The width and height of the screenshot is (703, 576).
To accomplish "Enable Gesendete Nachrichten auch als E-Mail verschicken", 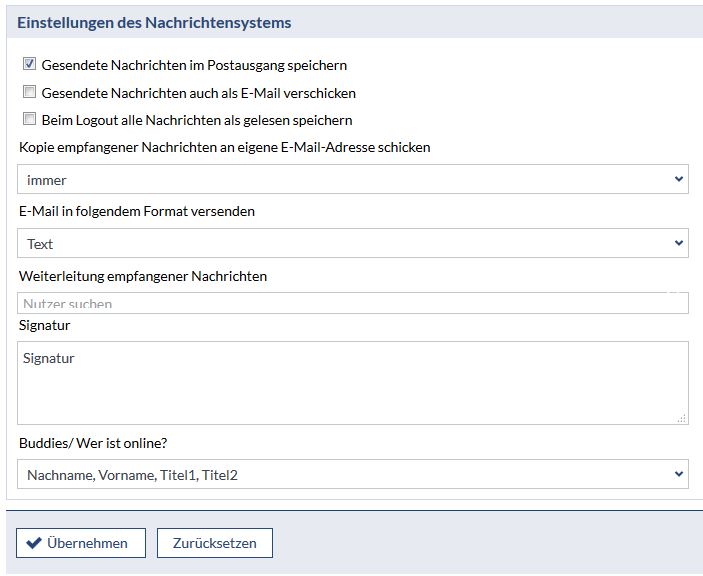I will pos(29,93).
